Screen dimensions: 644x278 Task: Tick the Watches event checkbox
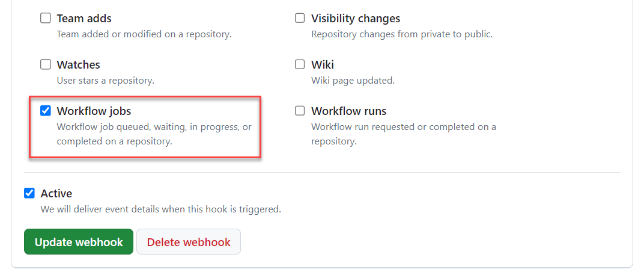(46, 64)
